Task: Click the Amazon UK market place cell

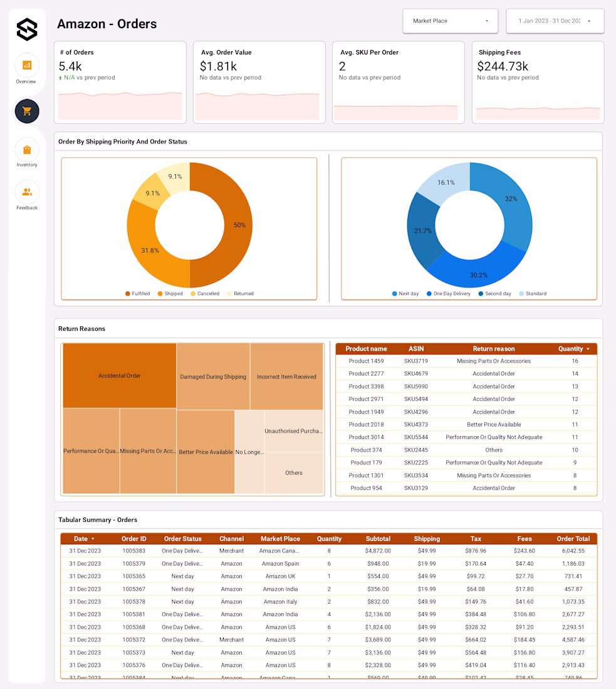Action: click(x=281, y=576)
